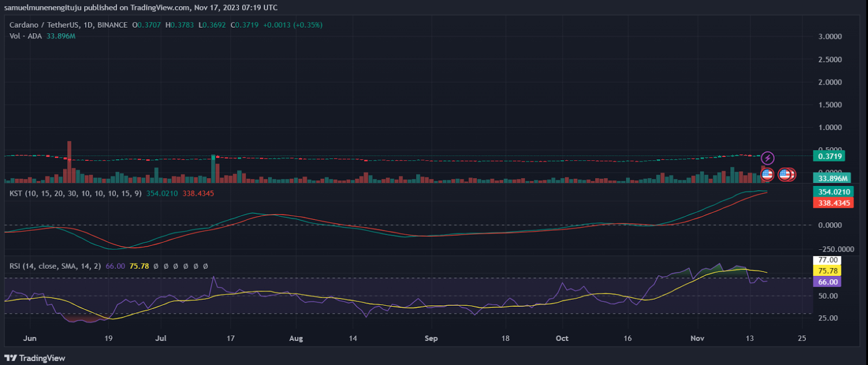This screenshot has width=868, height=365.
Task: Click the Vol · ADA indicator legend
Action: click(x=25, y=36)
